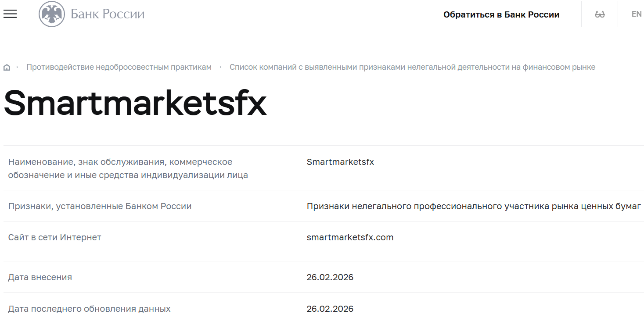
Task: Open the visually impaired version via glasses icon
Action: click(599, 14)
